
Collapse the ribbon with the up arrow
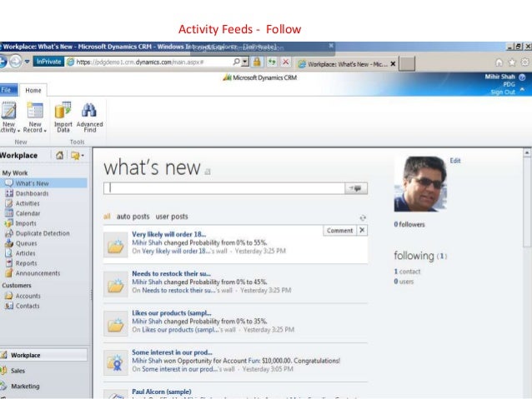tap(522, 89)
